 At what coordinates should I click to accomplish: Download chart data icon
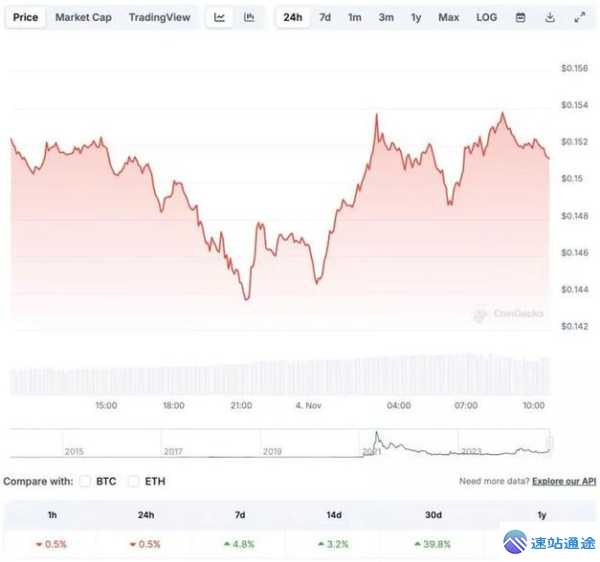click(549, 17)
